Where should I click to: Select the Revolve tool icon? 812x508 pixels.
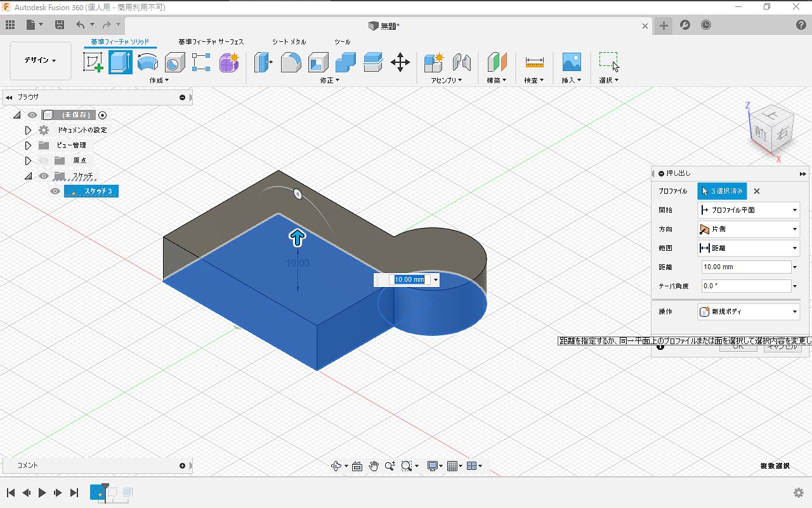[x=148, y=62]
